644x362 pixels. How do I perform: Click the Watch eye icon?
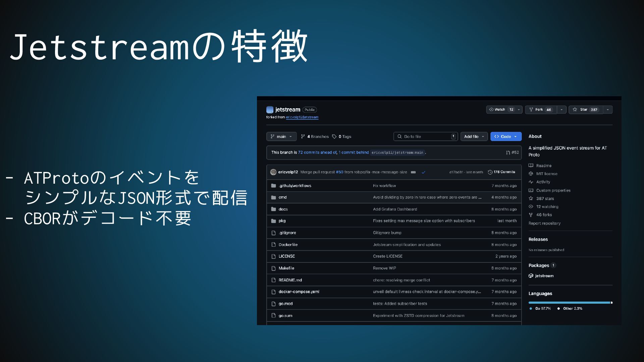click(x=491, y=110)
